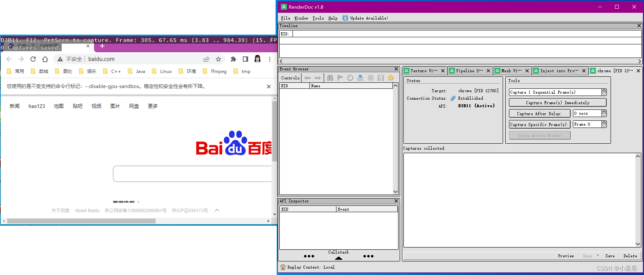The image size is (644, 275).
Task: Increase Capture Sequential Frames count
Action: pos(604,90)
